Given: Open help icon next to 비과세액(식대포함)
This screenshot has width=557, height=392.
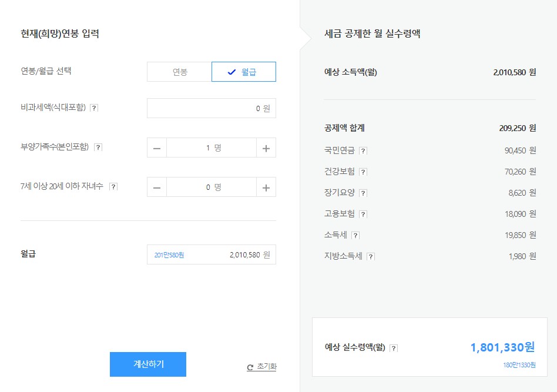Looking at the screenshot, I should coord(94,108).
